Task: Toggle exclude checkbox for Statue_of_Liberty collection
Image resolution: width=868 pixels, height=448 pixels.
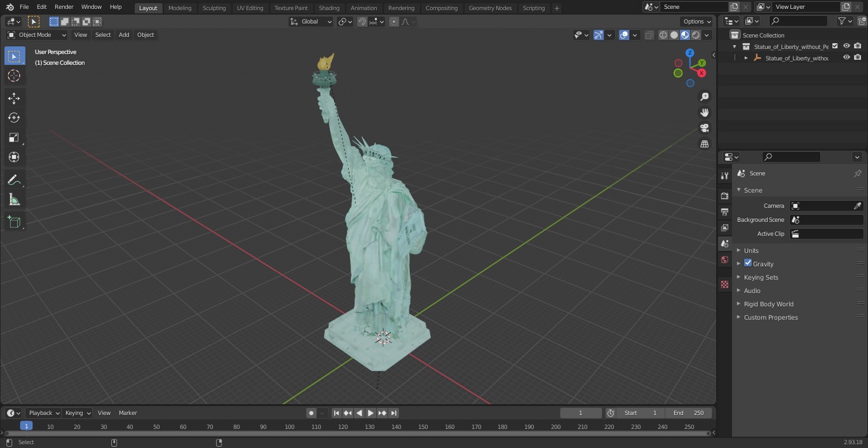Action: 835,46
